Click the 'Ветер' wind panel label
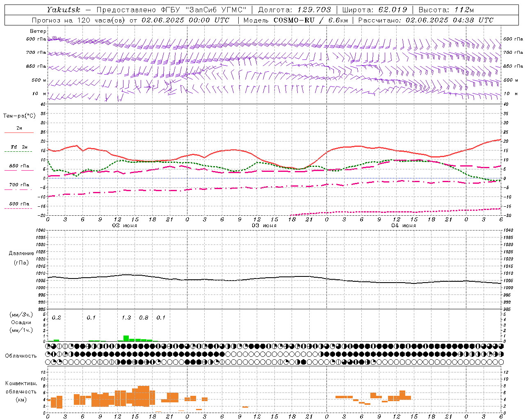 pyautogui.click(x=38, y=31)
